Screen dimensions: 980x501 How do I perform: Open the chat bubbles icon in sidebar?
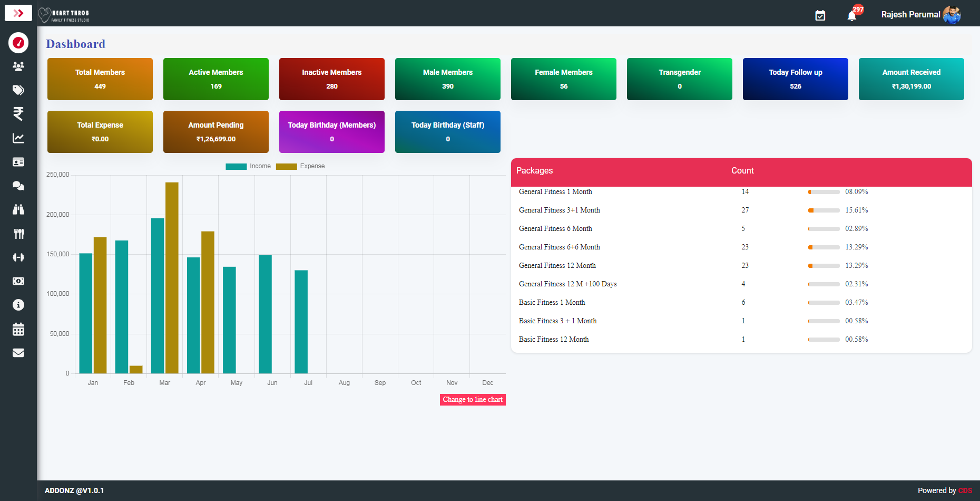(x=18, y=186)
